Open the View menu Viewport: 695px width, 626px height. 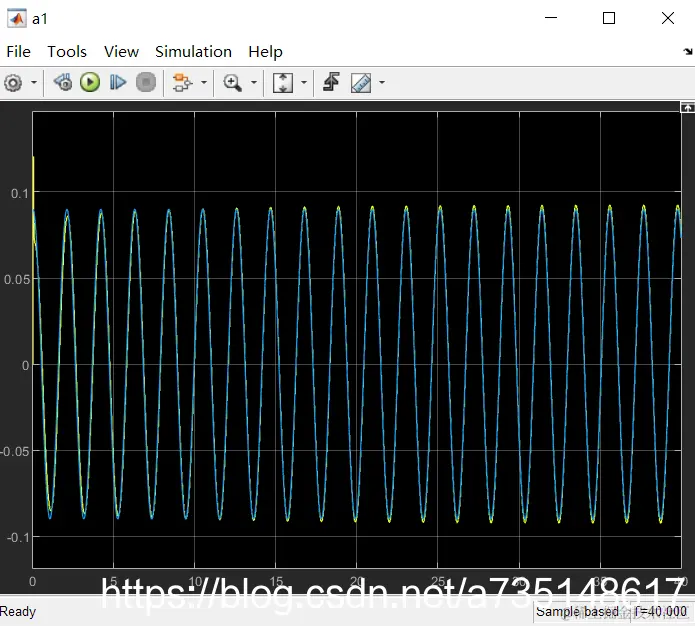121,52
